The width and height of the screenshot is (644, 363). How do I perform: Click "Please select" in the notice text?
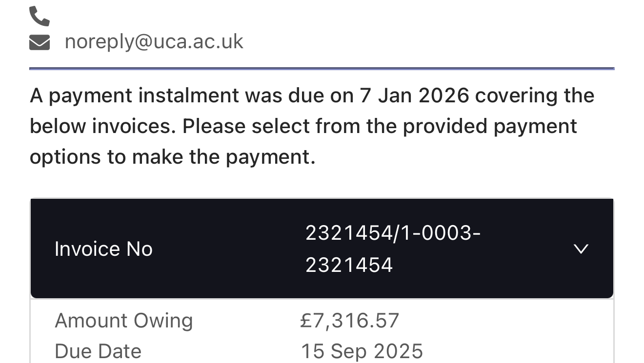coord(247,126)
